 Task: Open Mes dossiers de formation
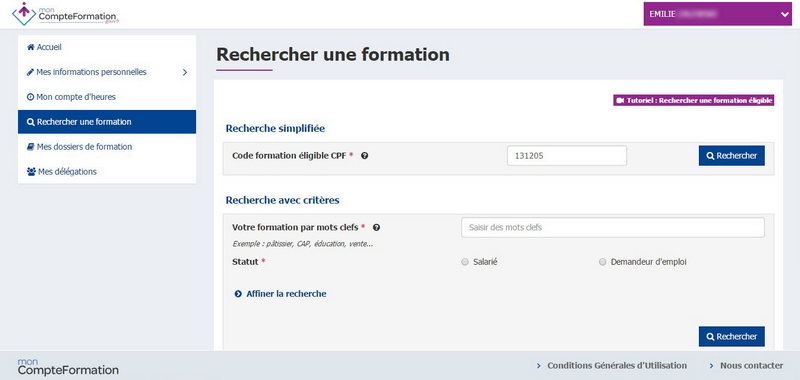click(80, 147)
